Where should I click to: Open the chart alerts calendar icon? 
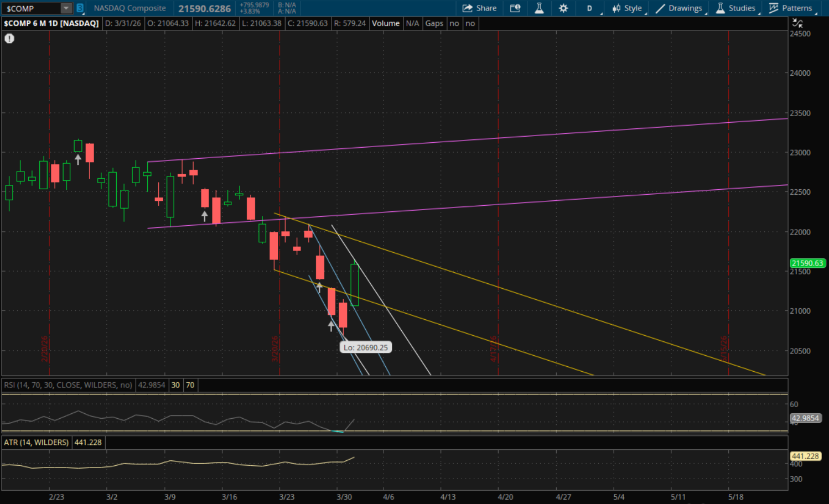click(x=515, y=8)
